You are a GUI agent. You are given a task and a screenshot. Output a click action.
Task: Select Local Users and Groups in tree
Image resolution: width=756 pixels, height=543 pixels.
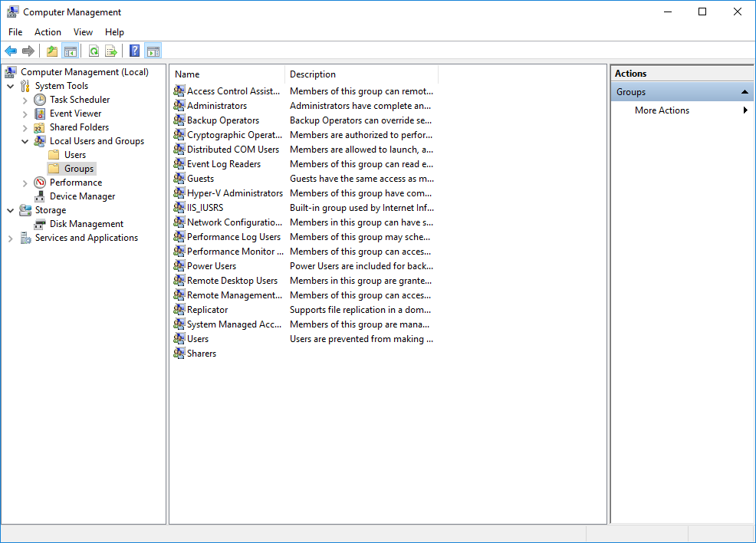click(x=97, y=141)
